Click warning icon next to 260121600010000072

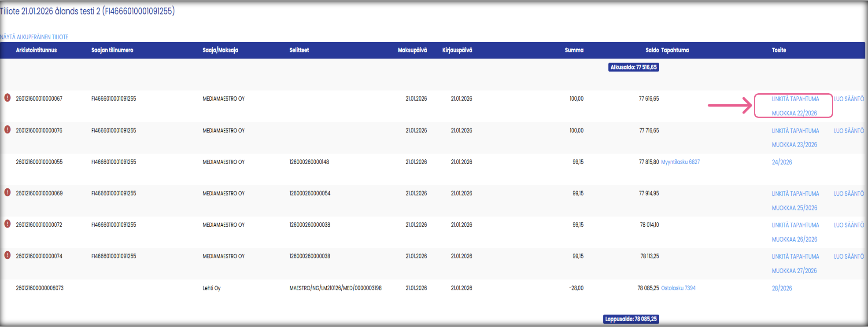(x=7, y=224)
